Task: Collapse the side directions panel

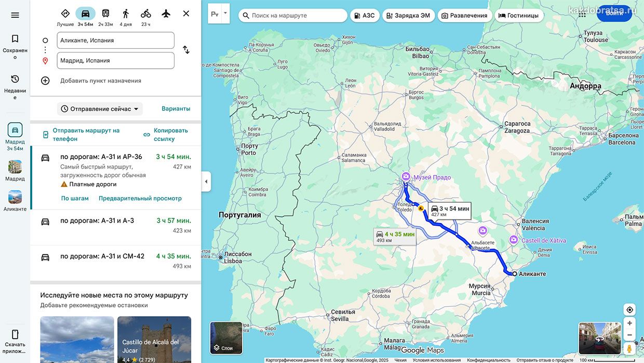Action: coord(206,181)
